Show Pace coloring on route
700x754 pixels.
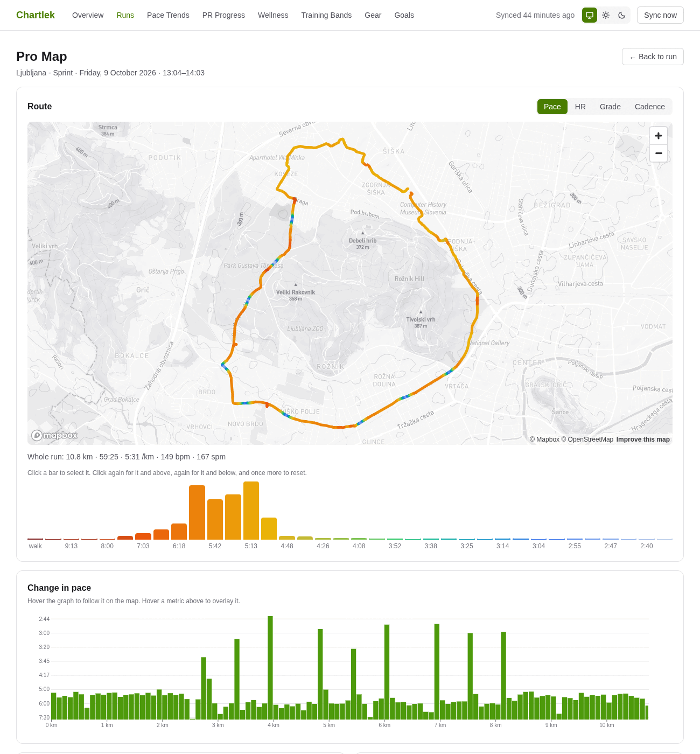pyautogui.click(x=552, y=107)
